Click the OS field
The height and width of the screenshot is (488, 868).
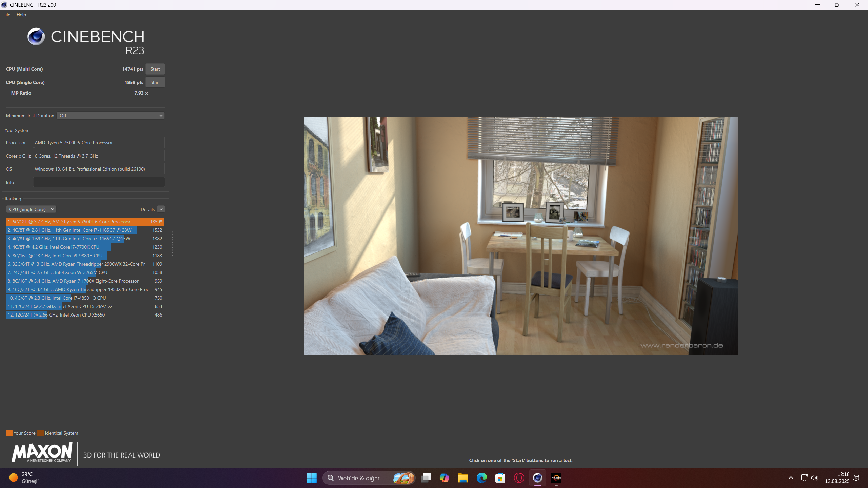point(99,169)
